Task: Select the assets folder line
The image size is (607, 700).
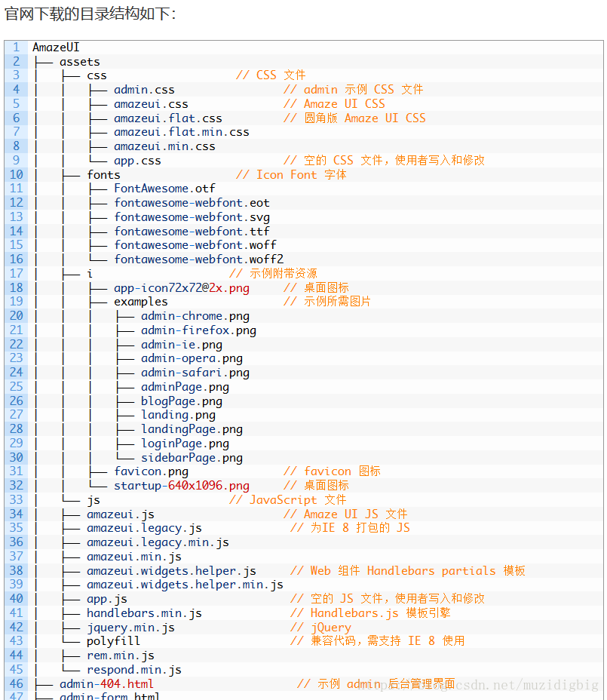Action: [80, 62]
